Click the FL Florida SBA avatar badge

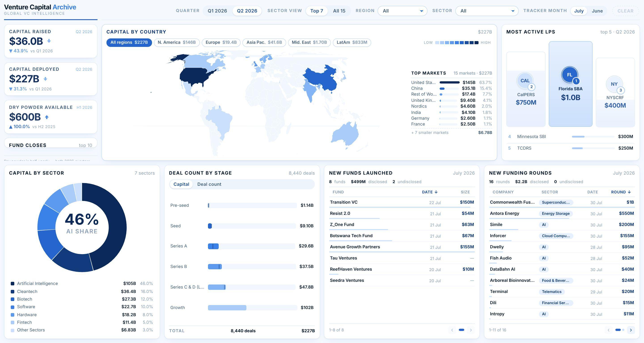tap(570, 75)
